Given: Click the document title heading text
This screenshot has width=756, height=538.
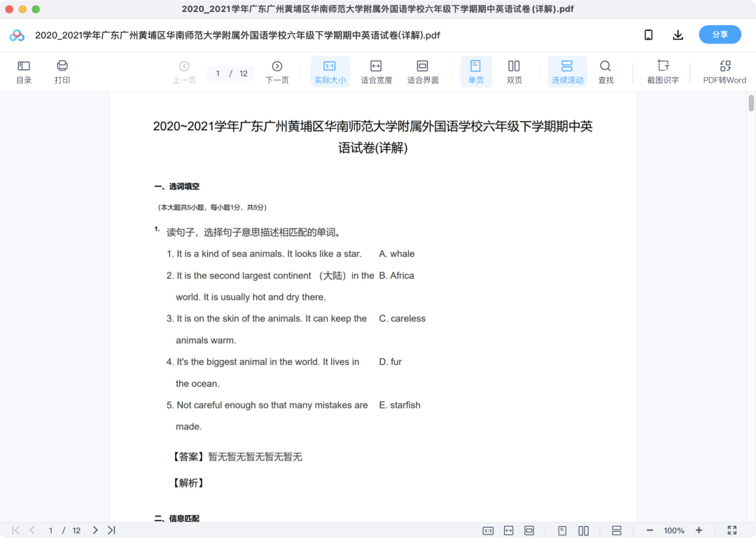Looking at the screenshot, I should (x=372, y=137).
